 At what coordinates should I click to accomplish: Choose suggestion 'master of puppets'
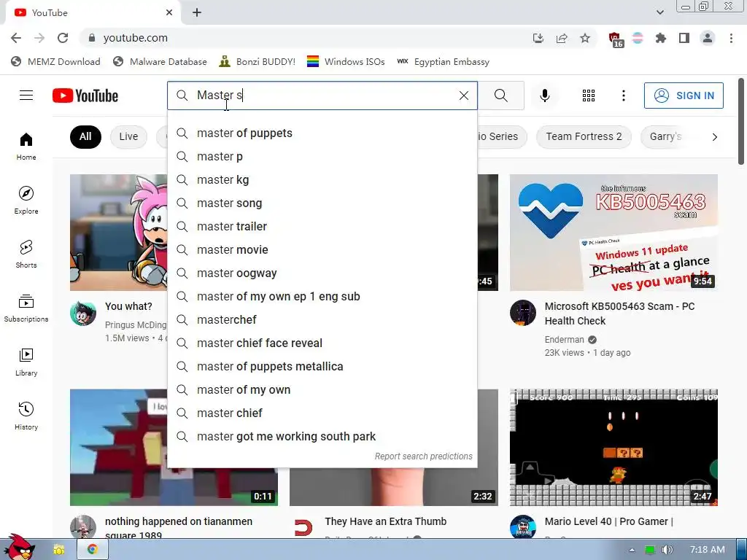pos(322,133)
